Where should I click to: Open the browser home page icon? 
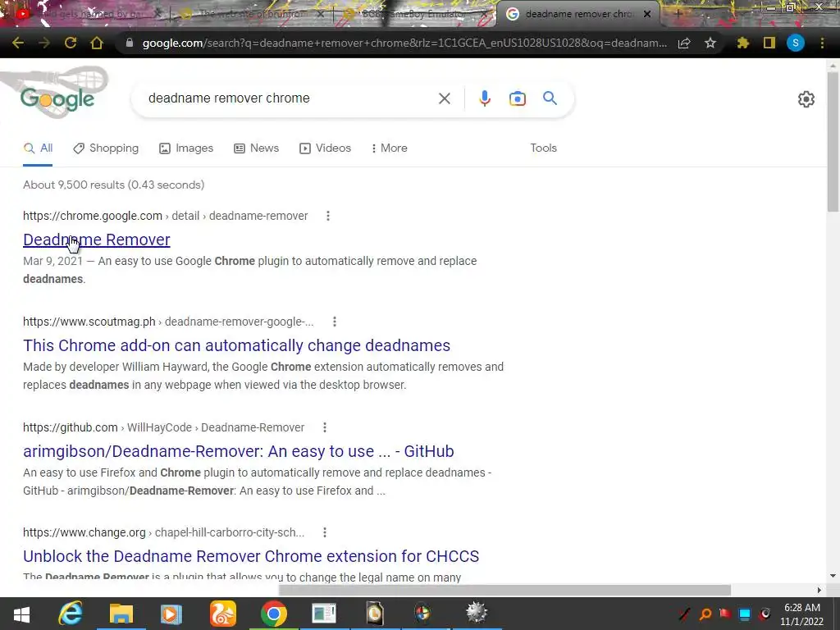pos(97,43)
